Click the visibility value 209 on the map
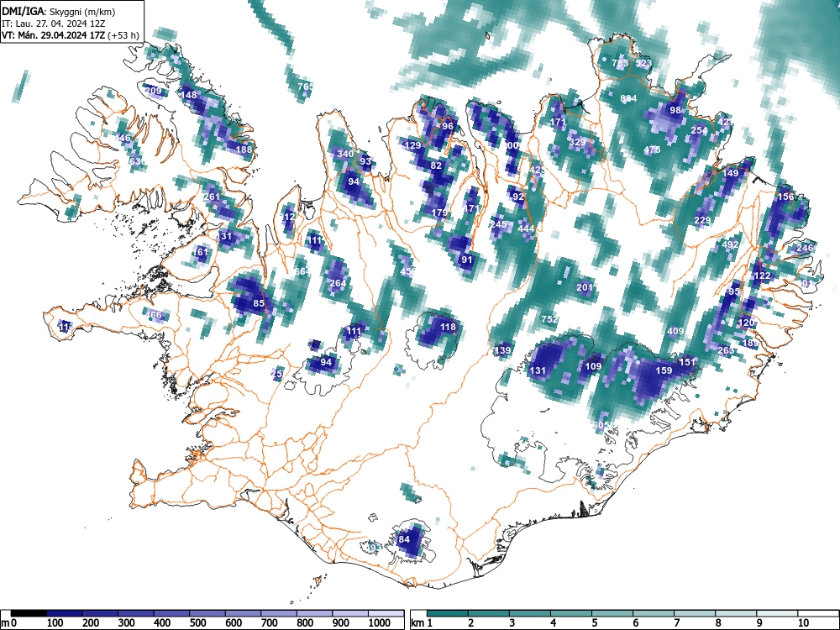The height and width of the screenshot is (630, 840). pos(153,91)
